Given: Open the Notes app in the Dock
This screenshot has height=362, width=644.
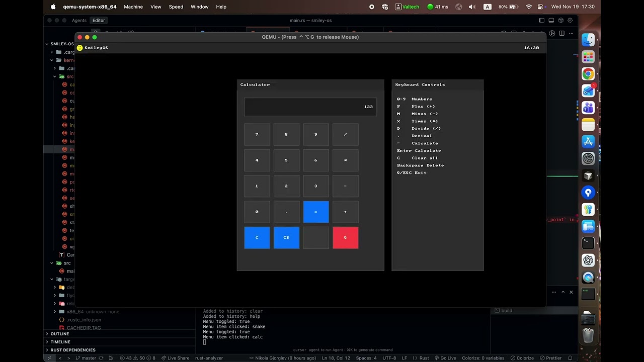Looking at the screenshot, I should [588, 125].
